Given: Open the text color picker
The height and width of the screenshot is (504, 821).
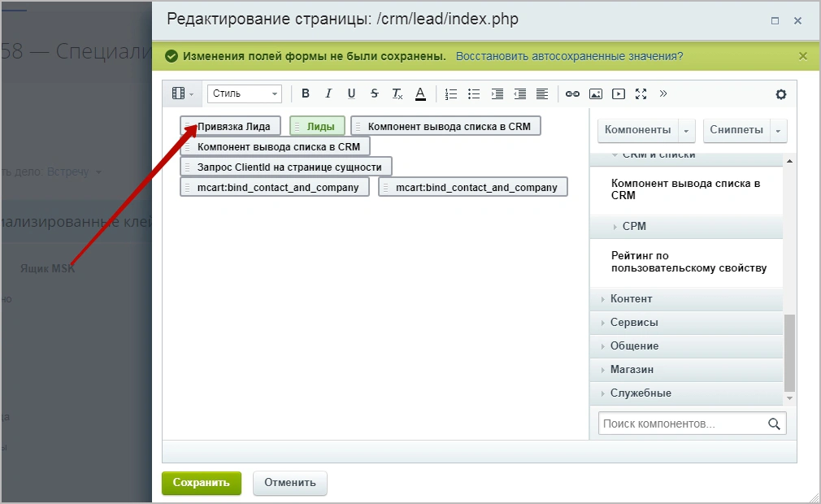Looking at the screenshot, I should [x=420, y=93].
